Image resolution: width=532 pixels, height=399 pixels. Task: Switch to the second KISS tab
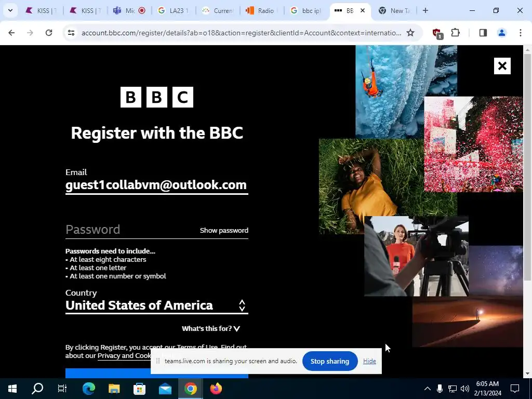point(85,10)
